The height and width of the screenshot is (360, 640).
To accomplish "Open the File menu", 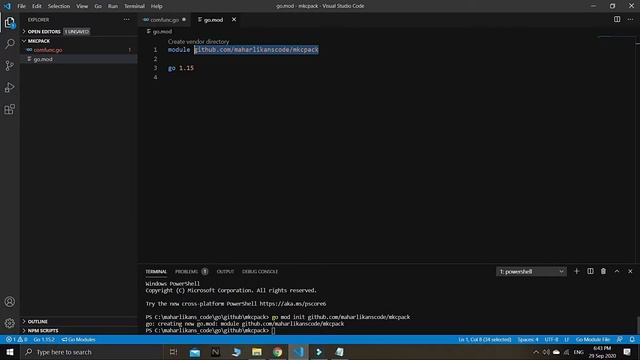I will (x=21, y=6).
